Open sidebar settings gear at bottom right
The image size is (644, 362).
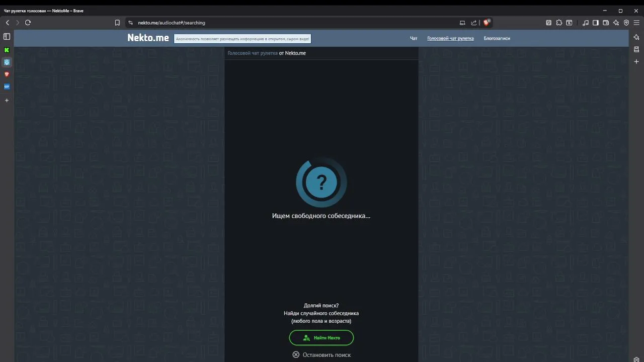pos(636,359)
